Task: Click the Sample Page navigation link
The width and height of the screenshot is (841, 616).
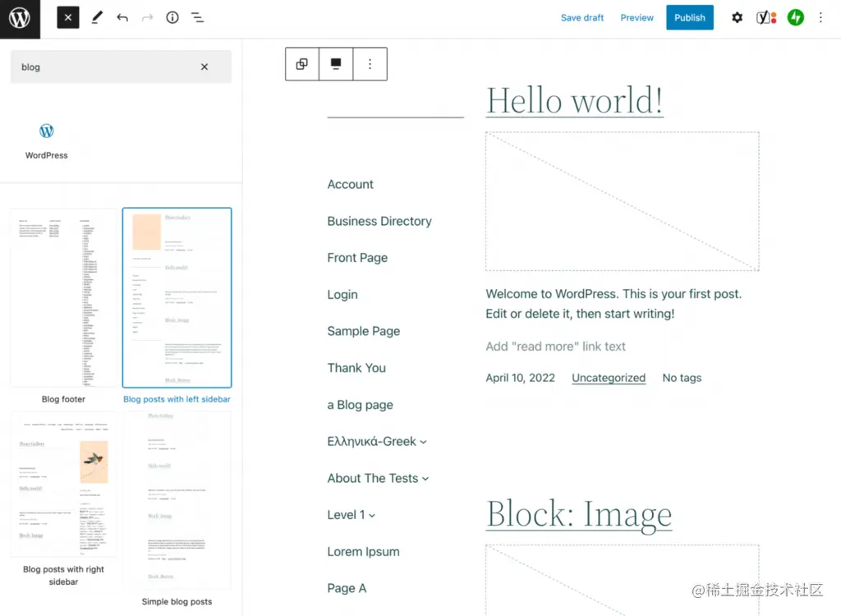Action: (364, 331)
